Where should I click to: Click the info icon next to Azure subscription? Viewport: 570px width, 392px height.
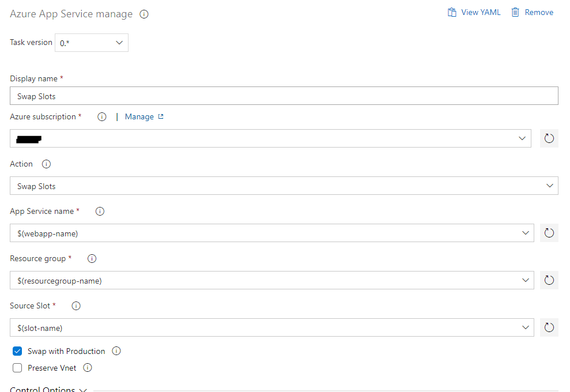point(102,117)
